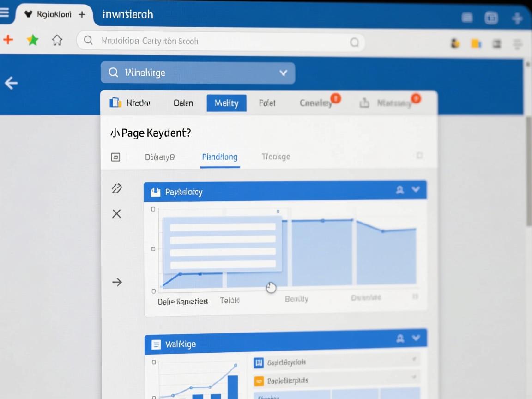This screenshot has width=532, height=399.
Task: Open the Dalen tab
Action: [183, 103]
